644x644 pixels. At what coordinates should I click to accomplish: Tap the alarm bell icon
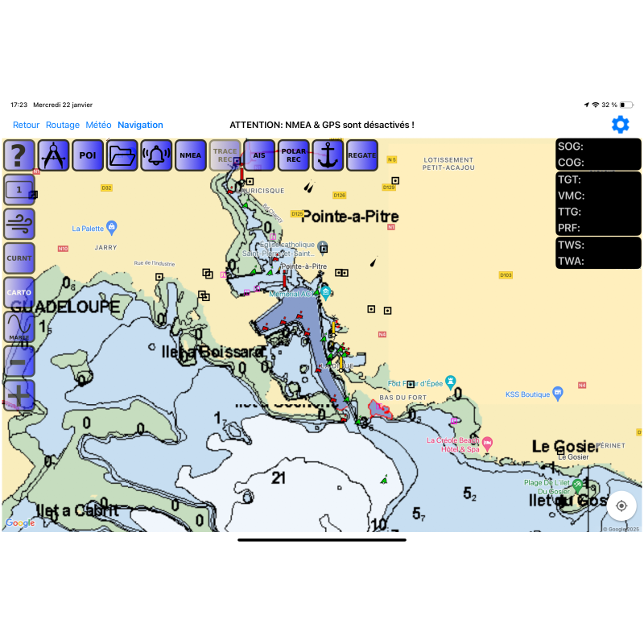[156, 155]
